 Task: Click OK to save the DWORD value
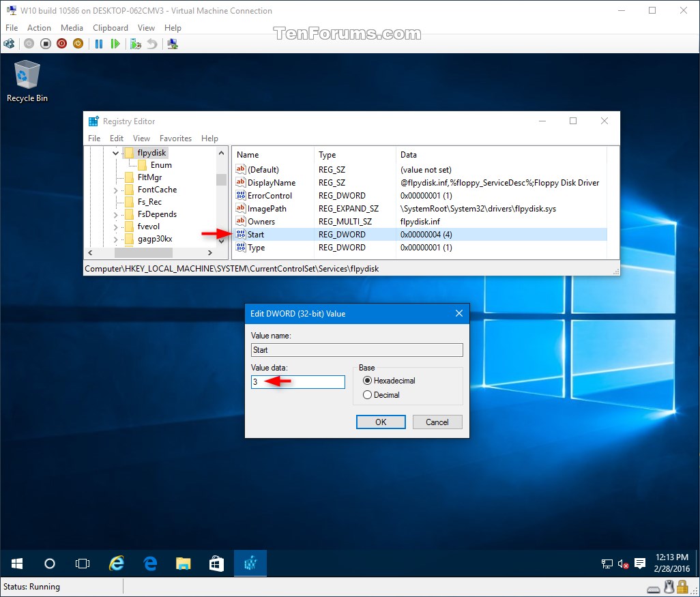click(380, 422)
